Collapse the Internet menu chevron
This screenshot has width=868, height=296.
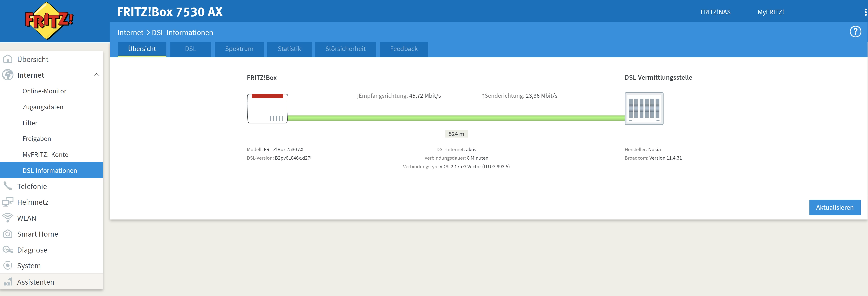pyautogui.click(x=96, y=75)
